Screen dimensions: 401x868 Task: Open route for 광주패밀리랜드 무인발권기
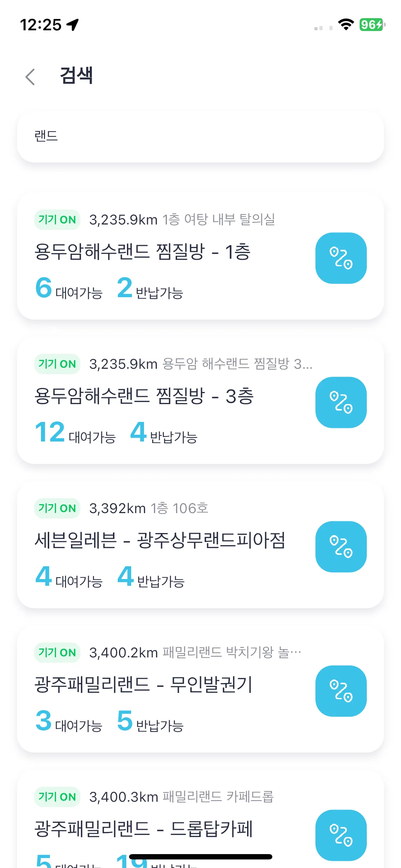(341, 691)
